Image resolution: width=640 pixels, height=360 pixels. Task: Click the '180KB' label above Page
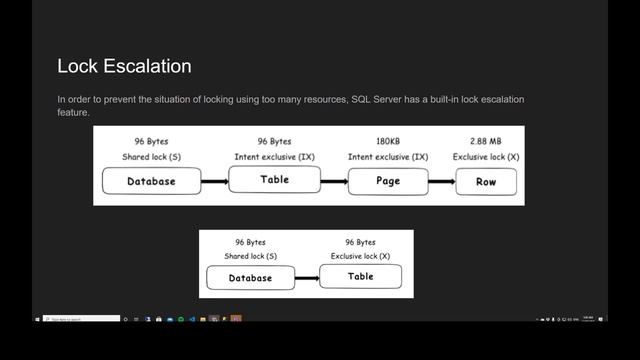[x=388, y=141]
